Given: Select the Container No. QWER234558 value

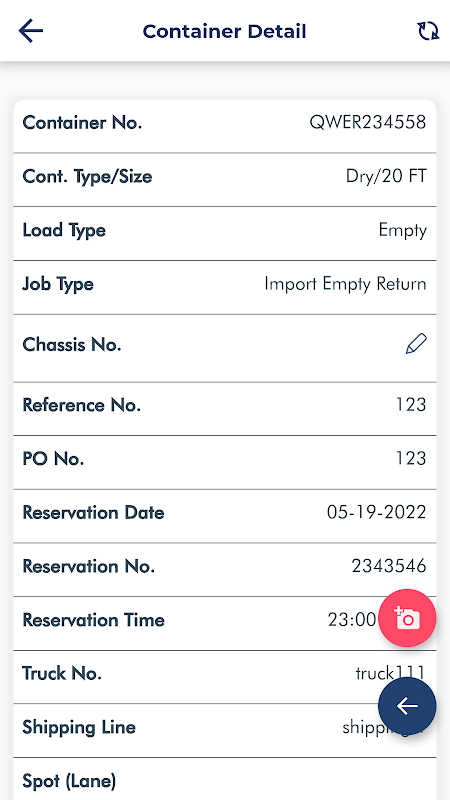Looking at the screenshot, I should 368,122.
